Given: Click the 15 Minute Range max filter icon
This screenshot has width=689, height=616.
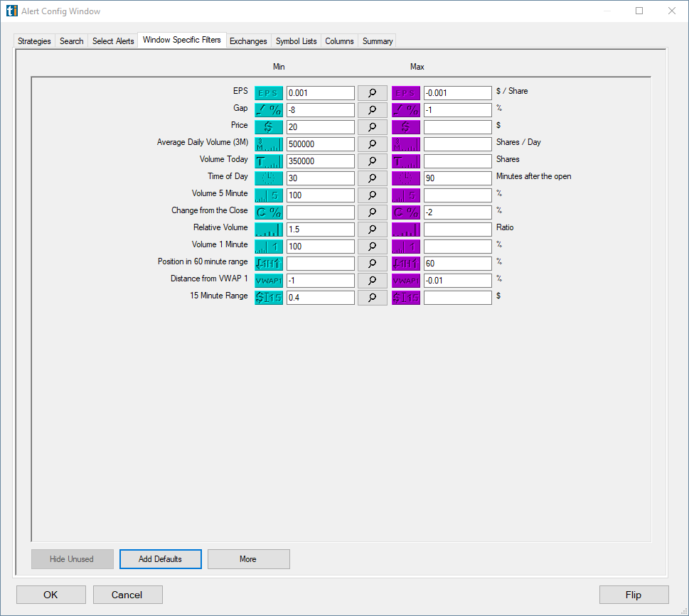Looking at the screenshot, I should click(x=405, y=297).
